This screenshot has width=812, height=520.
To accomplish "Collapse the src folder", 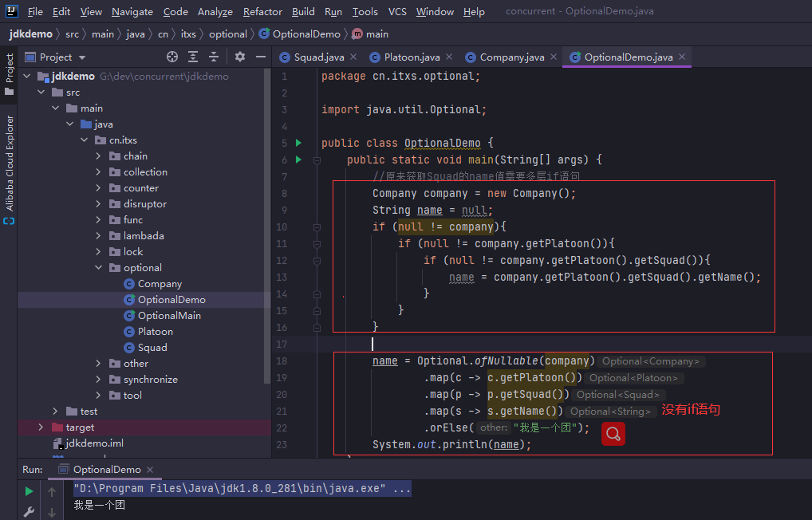I will point(41,93).
